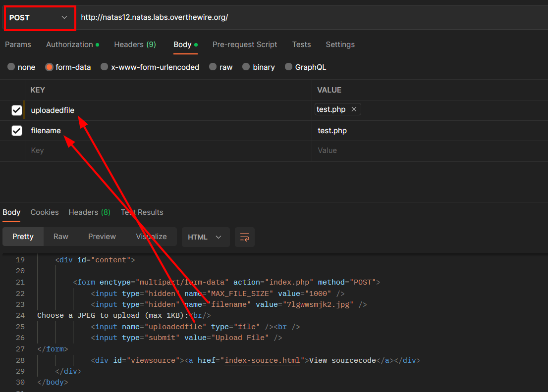Switch to response Cookies tab

click(x=45, y=212)
